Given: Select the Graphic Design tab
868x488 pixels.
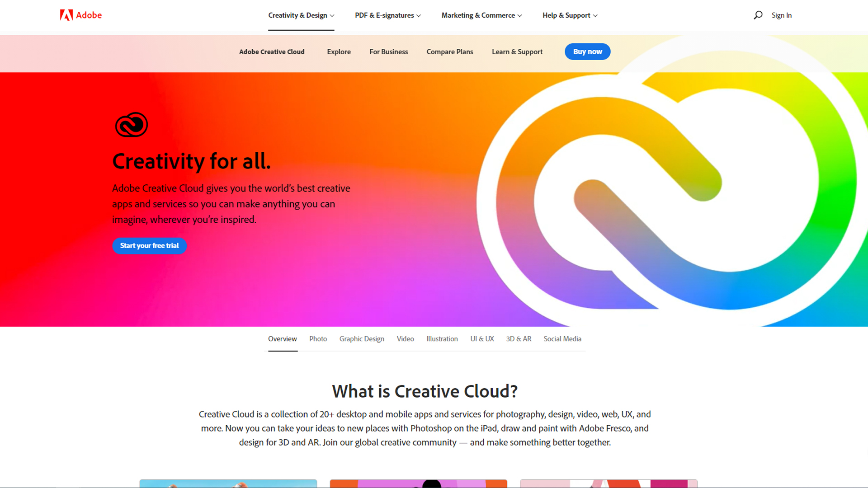Looking at the screenshot, I should click(362, 338).
